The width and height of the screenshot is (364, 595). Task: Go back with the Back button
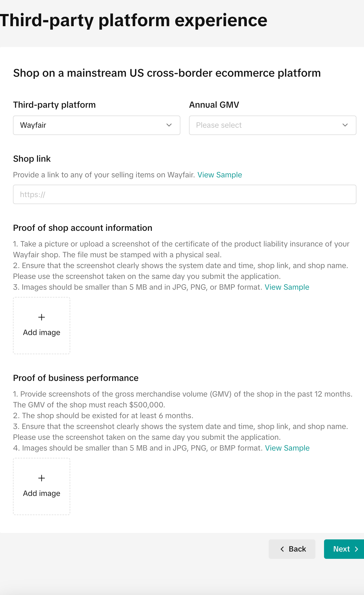click(x=292, y=549)
